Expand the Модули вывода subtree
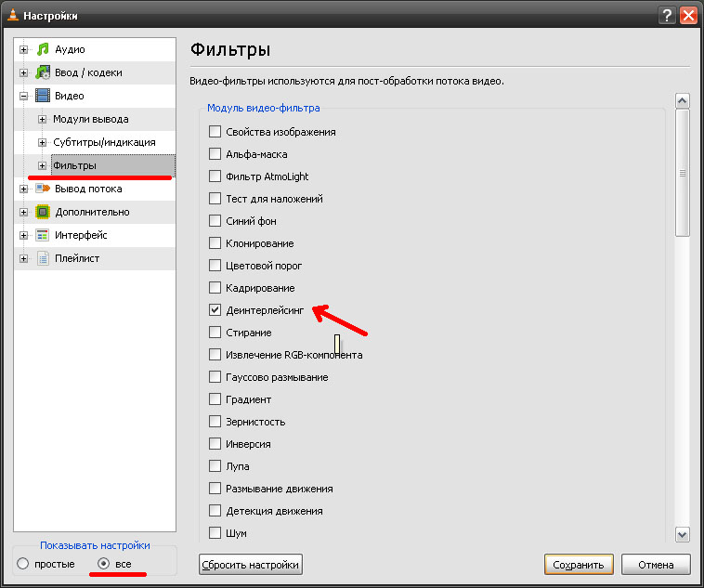 tap(42, 119)
